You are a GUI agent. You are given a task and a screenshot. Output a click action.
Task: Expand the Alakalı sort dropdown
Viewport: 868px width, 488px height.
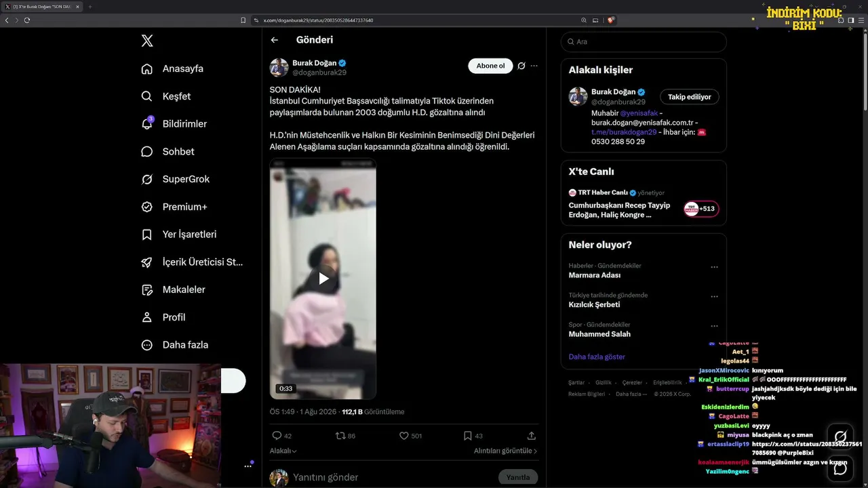[283, 451]
